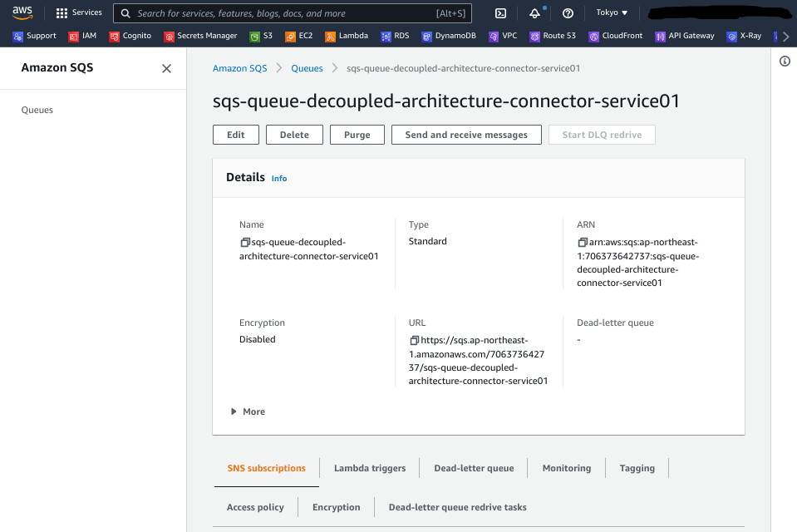Open RDS shortcut in favorites bar
The width and height of the screenshot is (797, 532).
[x=395, y=36]
